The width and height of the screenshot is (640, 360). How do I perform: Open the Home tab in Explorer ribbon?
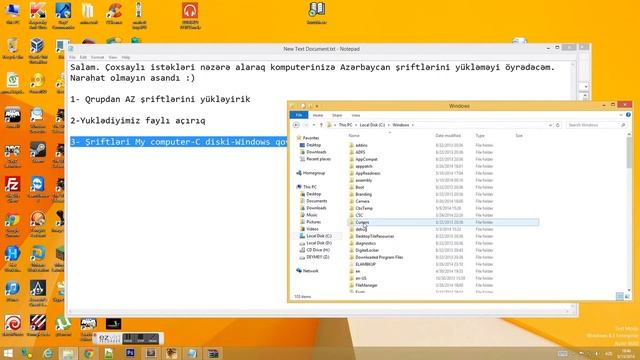coord(318,116)
